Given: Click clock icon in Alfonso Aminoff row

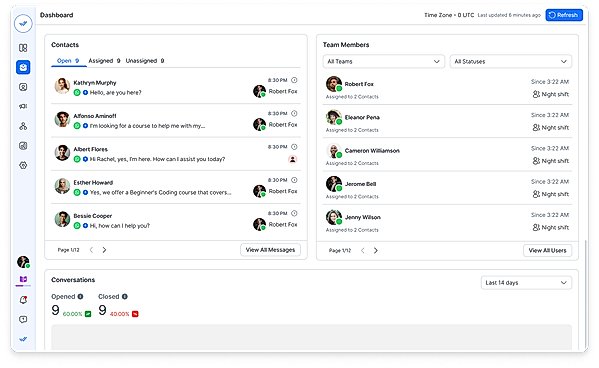Looking at the screenshot, I should (x=294, y=113).
